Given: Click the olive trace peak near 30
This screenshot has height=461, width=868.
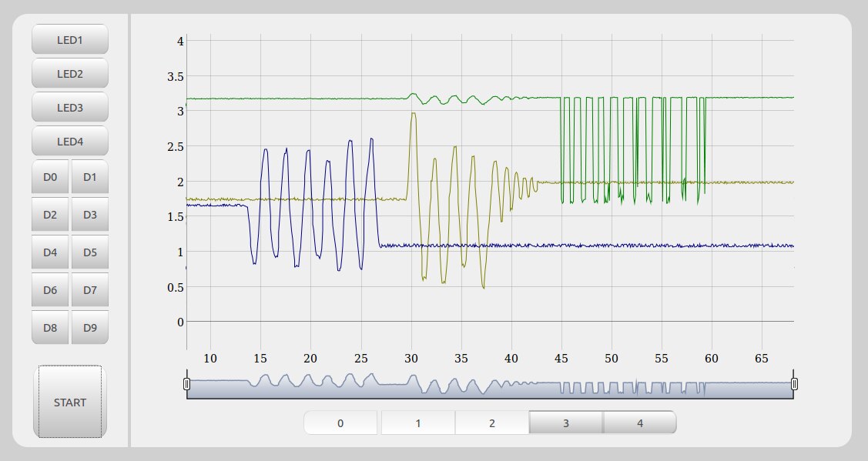Looking at the screenshot, I should 413,113.
